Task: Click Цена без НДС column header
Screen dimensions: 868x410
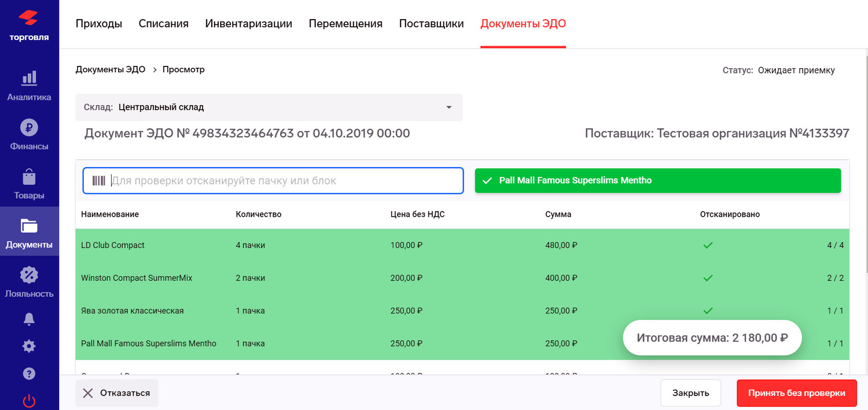Action: [418, 214]
